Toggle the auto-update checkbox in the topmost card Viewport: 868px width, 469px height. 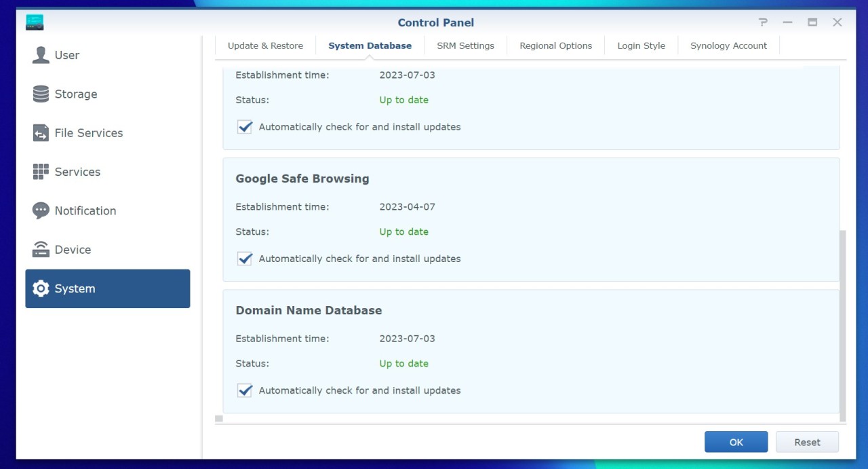[x=245, y=127]
